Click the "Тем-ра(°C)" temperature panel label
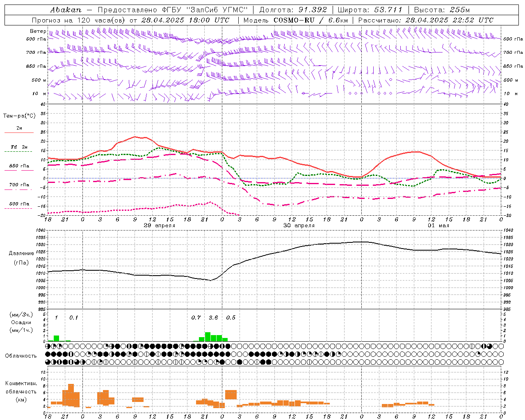 pos(19,116)
